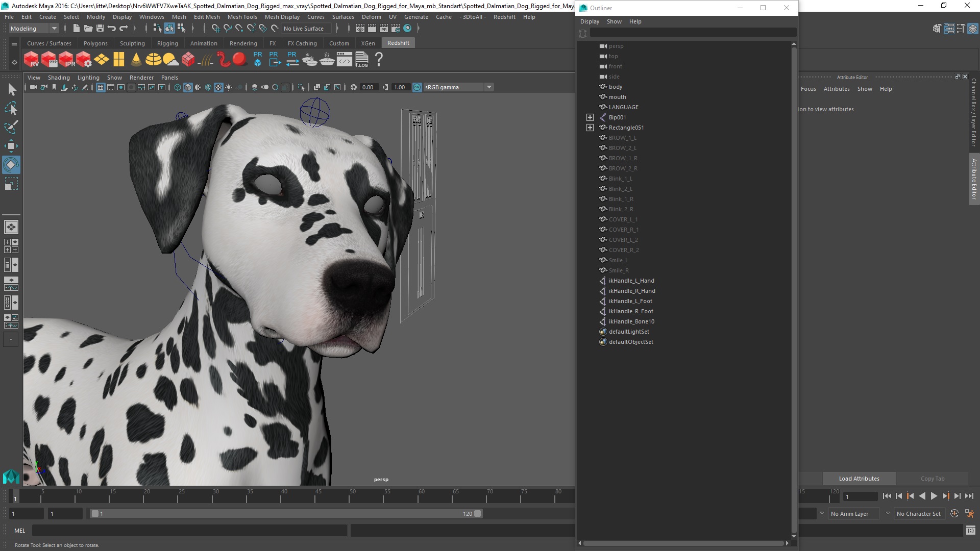Open a scene with folder icon

point(88,29)
